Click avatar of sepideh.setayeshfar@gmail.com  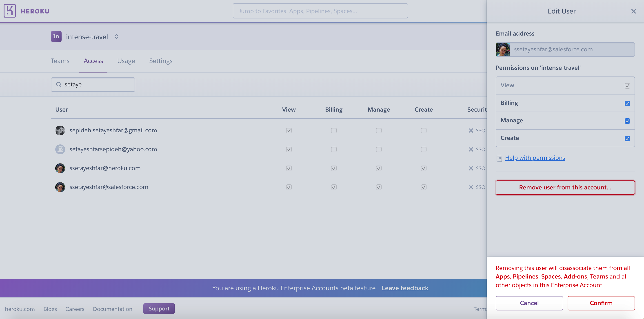pos(60,130)
